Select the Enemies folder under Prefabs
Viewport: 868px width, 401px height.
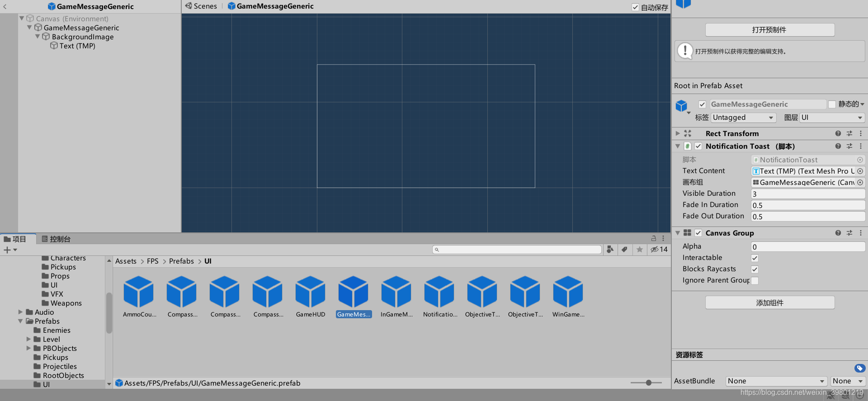coord(57,330)
